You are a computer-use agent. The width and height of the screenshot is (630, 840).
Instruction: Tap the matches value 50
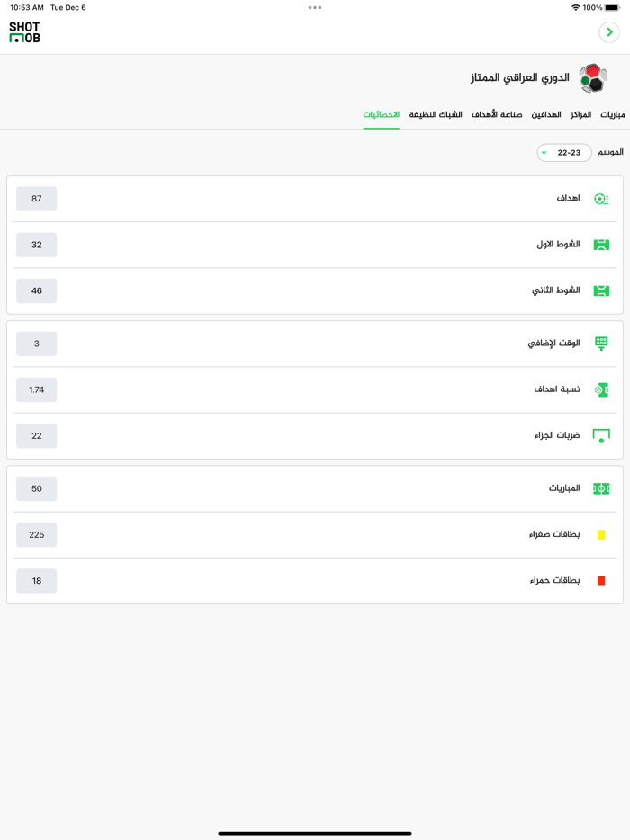(x=37, y=488)
